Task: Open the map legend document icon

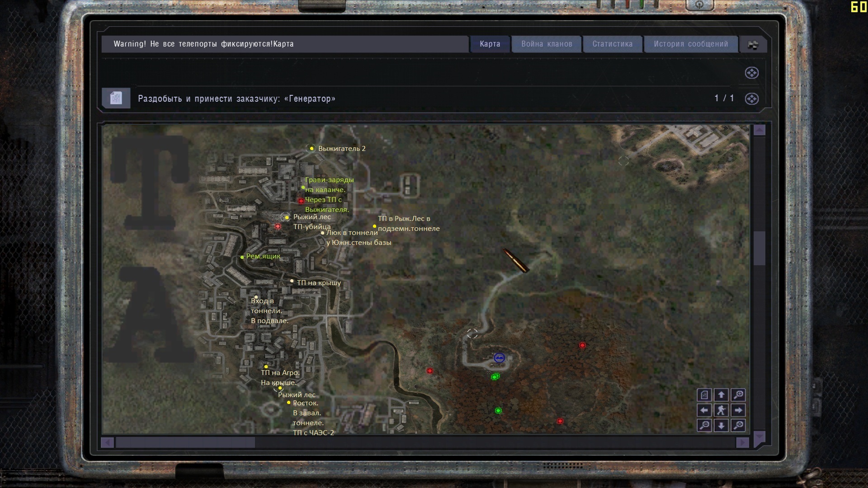Action: 704,395
